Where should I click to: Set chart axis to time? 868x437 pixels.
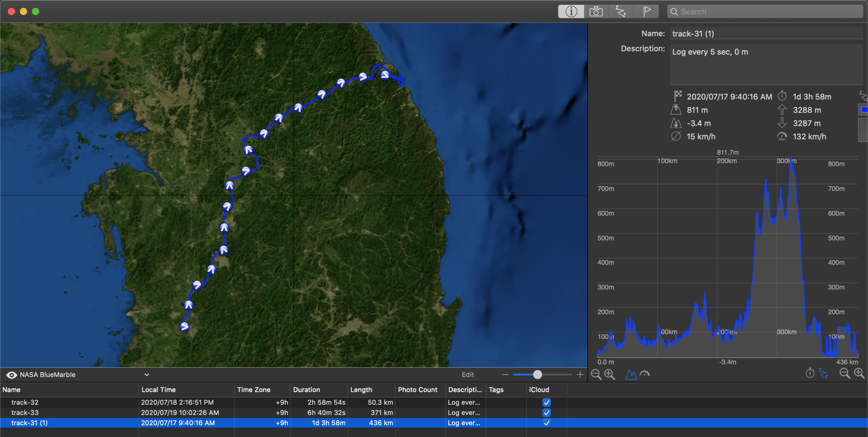click(x=810, y=373)
